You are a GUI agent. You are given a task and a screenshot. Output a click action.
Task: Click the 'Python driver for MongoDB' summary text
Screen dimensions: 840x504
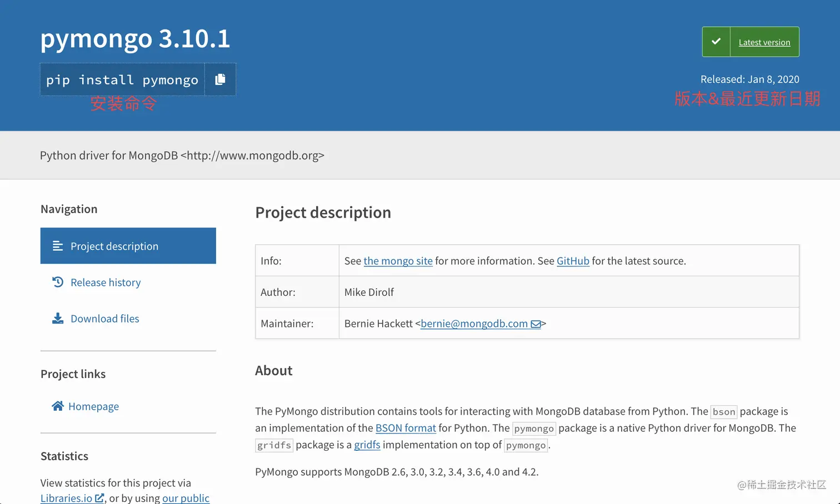[x=182, y=155]
